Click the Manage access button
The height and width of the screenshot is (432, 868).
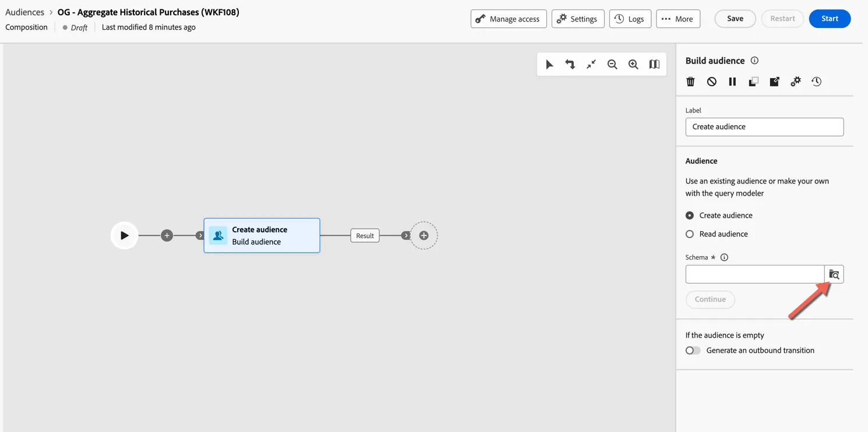point(509,19)
